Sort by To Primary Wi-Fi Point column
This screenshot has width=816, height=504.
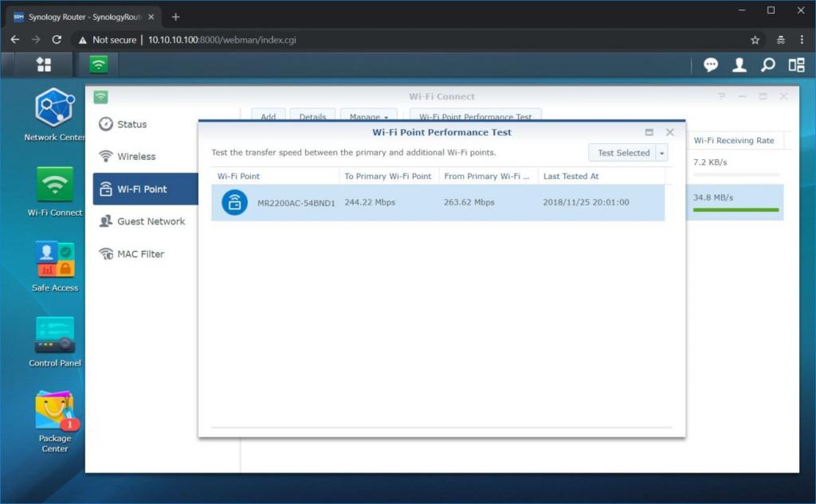click(x=389, y=176)
